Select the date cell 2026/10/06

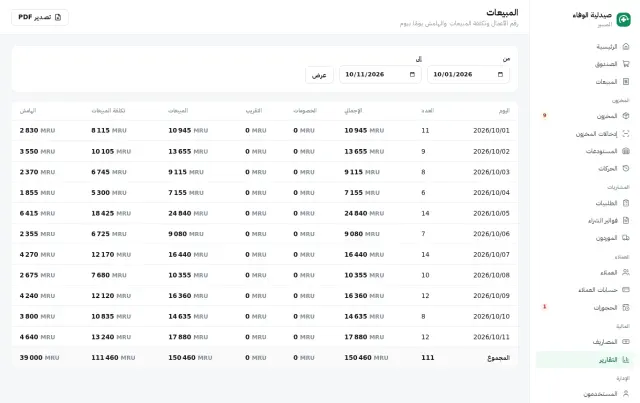(491, 234)
